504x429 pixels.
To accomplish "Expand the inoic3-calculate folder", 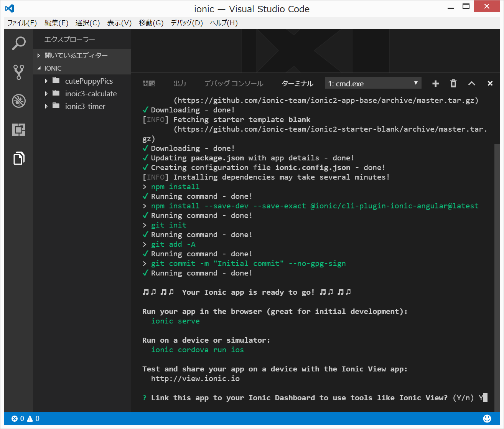I will [x=91, y=94].
